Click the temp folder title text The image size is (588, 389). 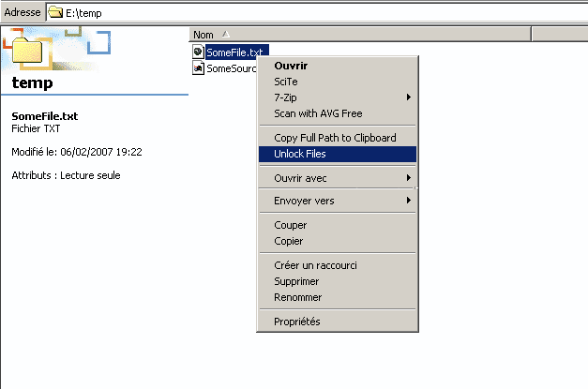pos(32,82)
